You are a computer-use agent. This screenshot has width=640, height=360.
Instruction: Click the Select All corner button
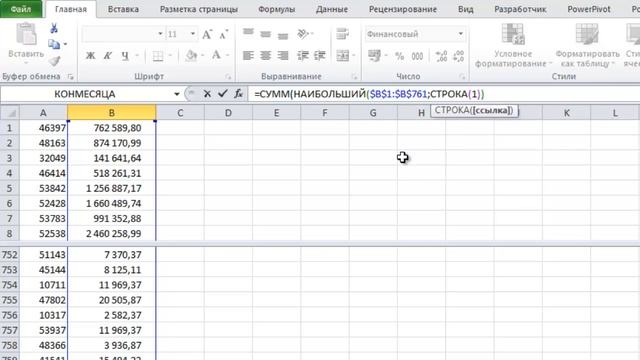(x=9, y=113)
